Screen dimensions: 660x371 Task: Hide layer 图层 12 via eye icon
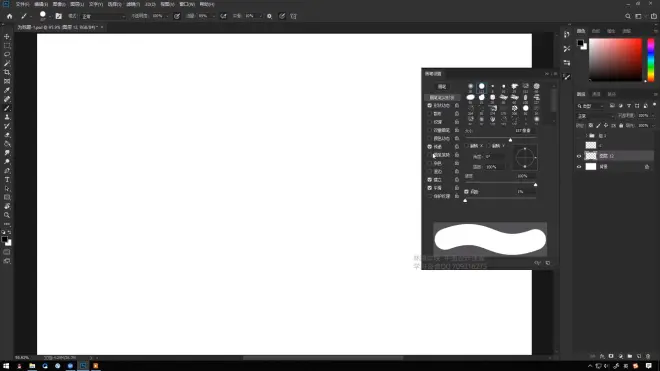(x=579, y=156)
